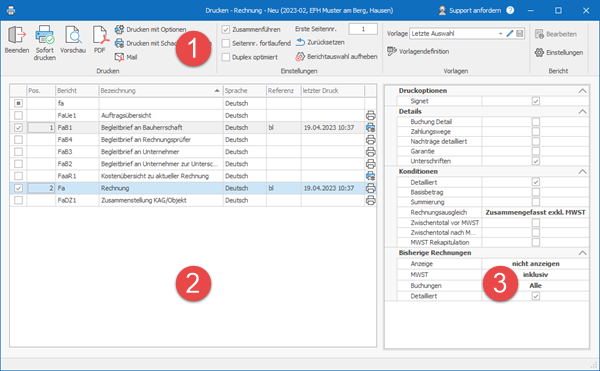Save template with the disk icon

tap(520, 34)
